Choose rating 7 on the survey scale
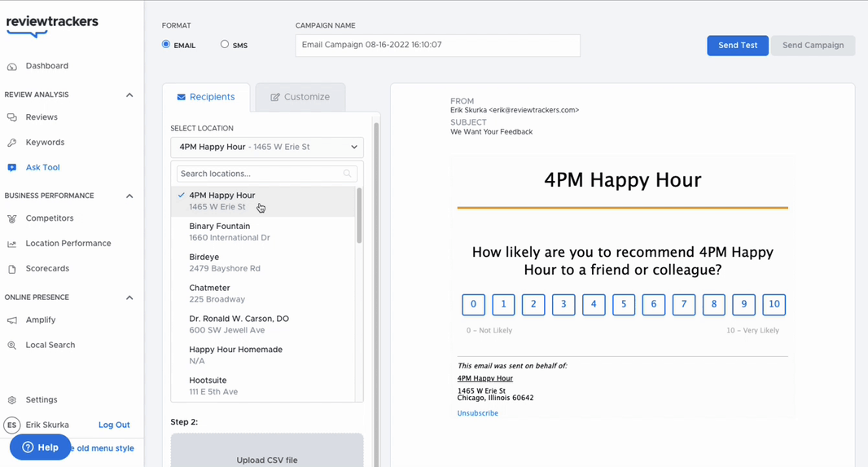This screenshot has width=868, height=467. point(684,304)
